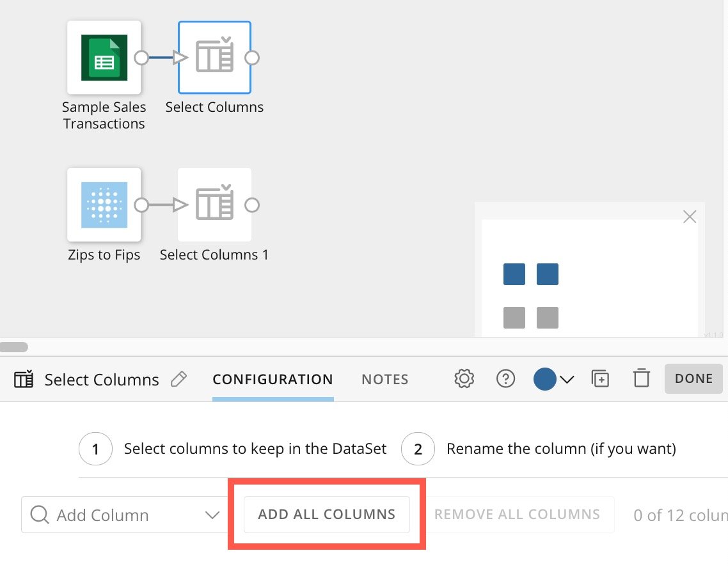Image resolution: width=728 pixels, height=583 pixels.
Task: Click output port of Select Columns 1 tile
Action: pos(252,205)
